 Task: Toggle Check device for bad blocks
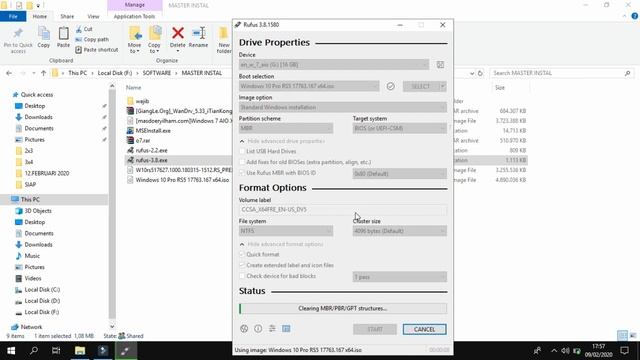pyautogui.click(x=242, y=276)
